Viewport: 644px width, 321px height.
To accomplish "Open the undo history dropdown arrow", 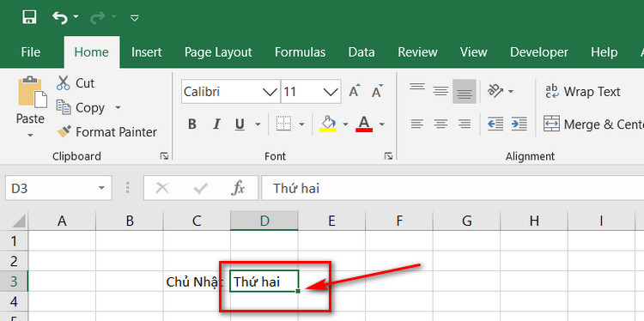I will point(76,17).
